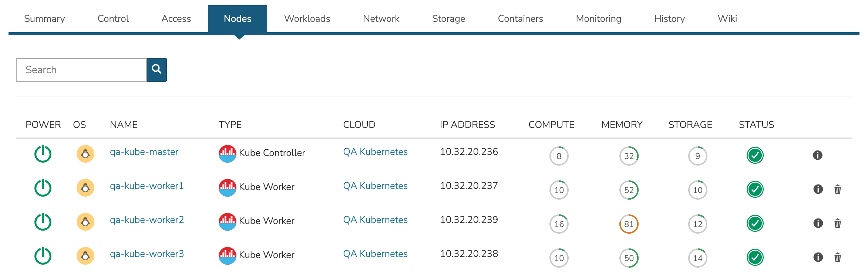Toggle the power button for qa-kube-worker1
The width and height of the screenshot is (868, 278).
(43, 188)
